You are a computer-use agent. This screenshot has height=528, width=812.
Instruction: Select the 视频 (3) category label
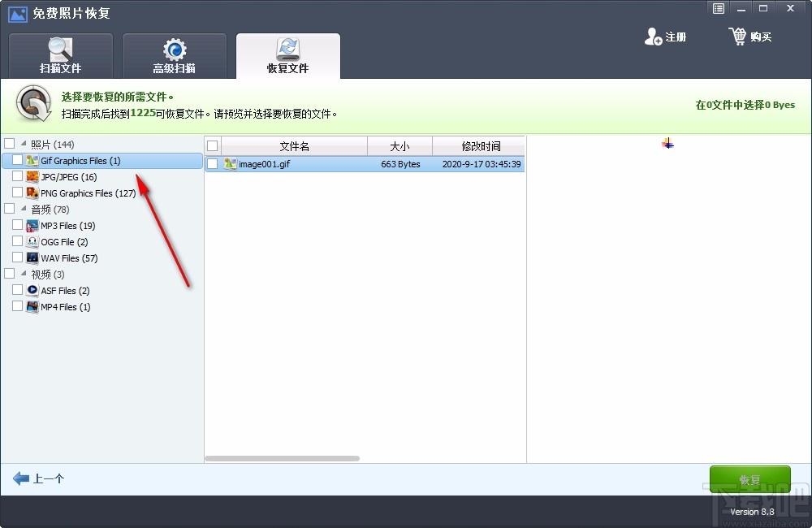[x=48, y=274]
